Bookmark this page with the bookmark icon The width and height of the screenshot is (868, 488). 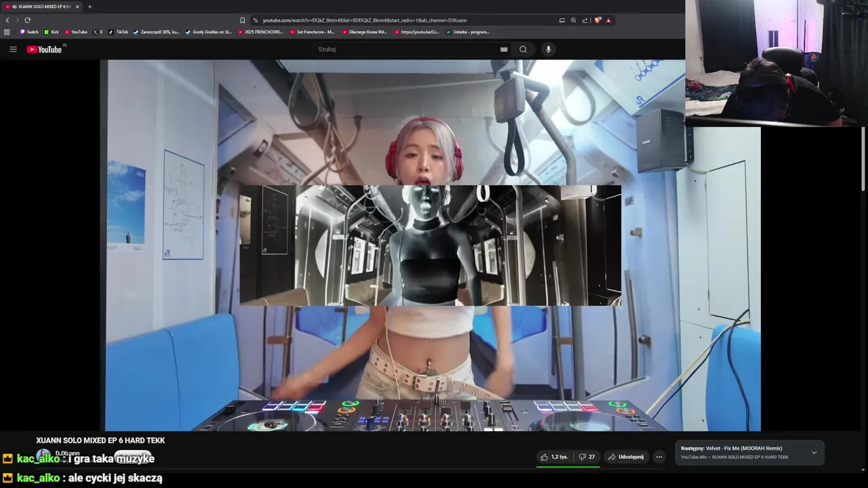pyautogui.click(x=242, y=20)
